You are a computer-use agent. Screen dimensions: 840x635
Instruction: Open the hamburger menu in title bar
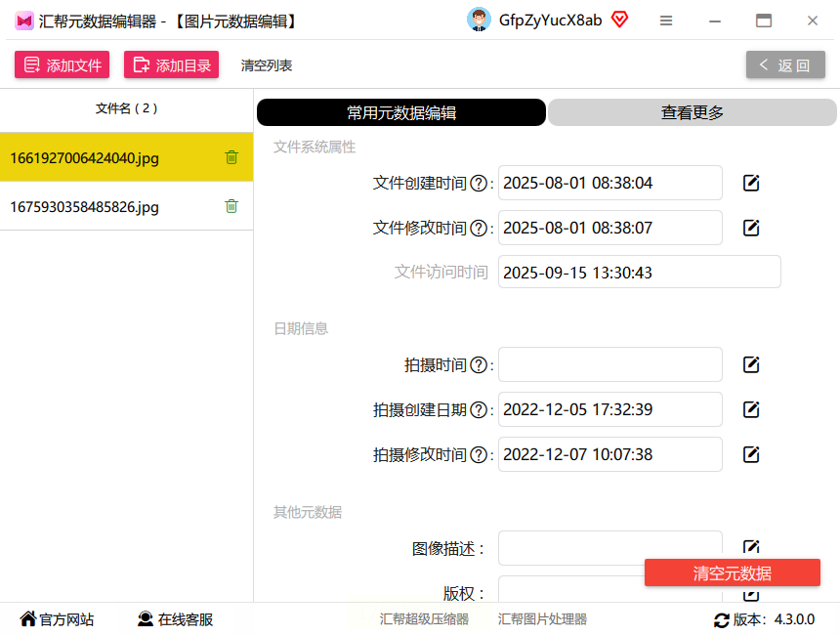click(x=666, y=21)
